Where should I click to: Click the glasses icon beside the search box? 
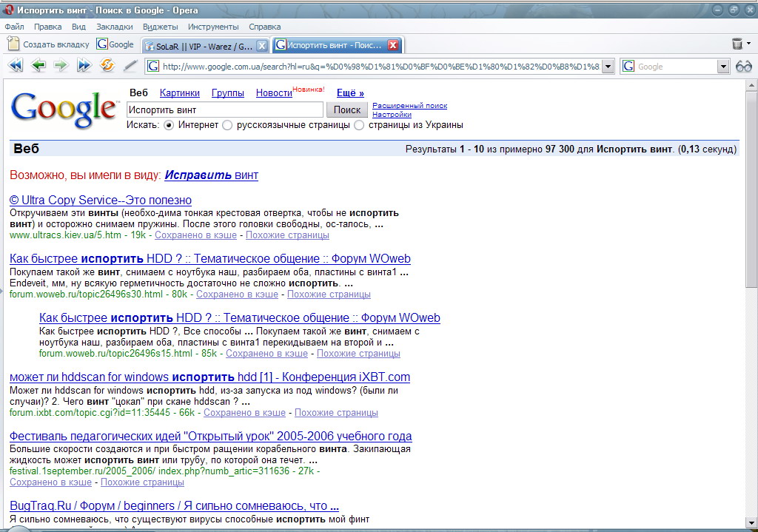(743, 67)
